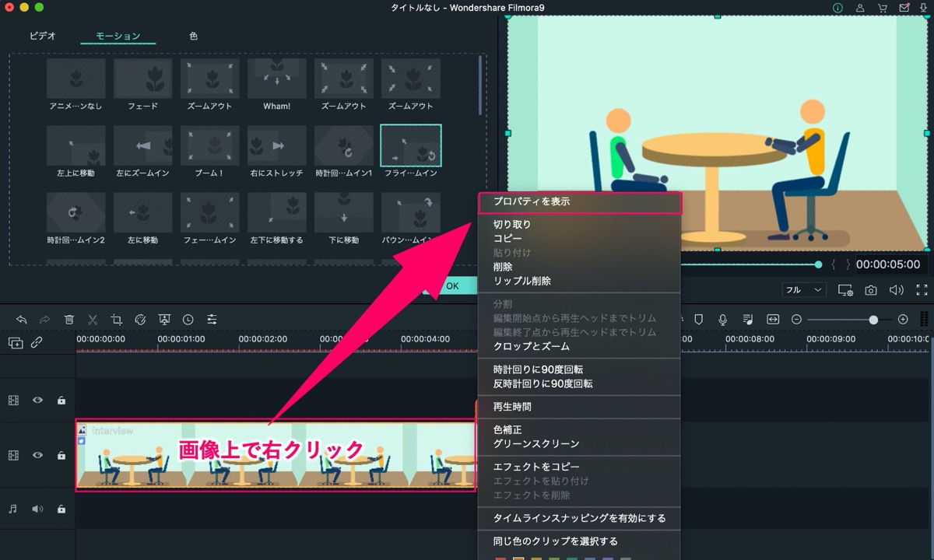Adjust the timeline zoom slider handle
Screen dimensions: 934x560
click(x=873, y=320)
